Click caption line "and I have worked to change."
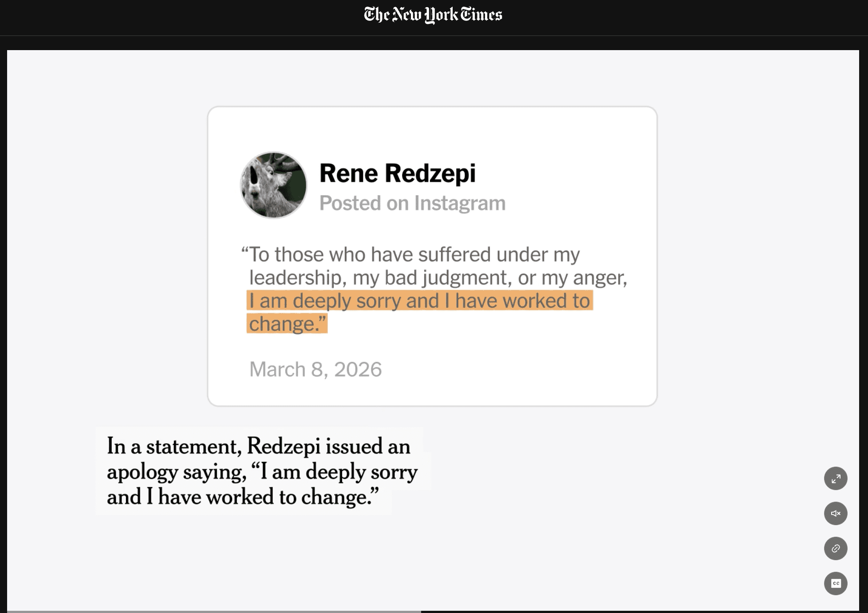The image size is (868, 613). 243,497
